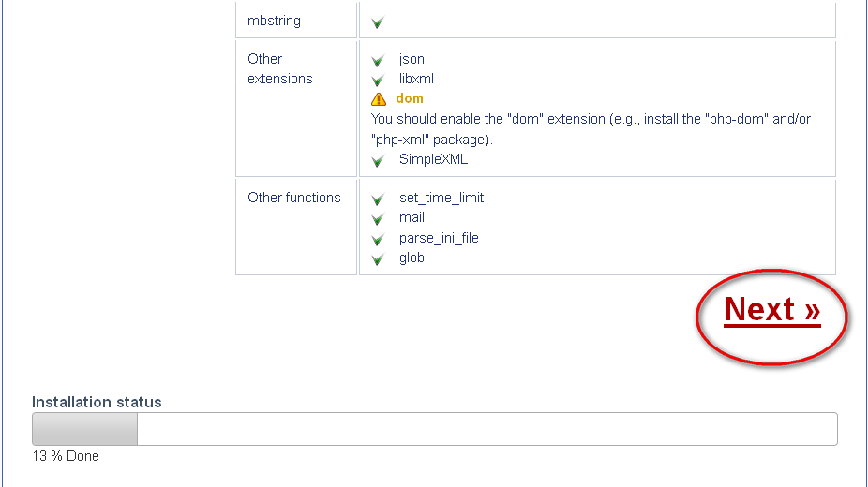Image resolution: width=868 pixels, height=487 pixels.
Task: Click the green checkmark beside libxml
Action: (x=378, y=81)
